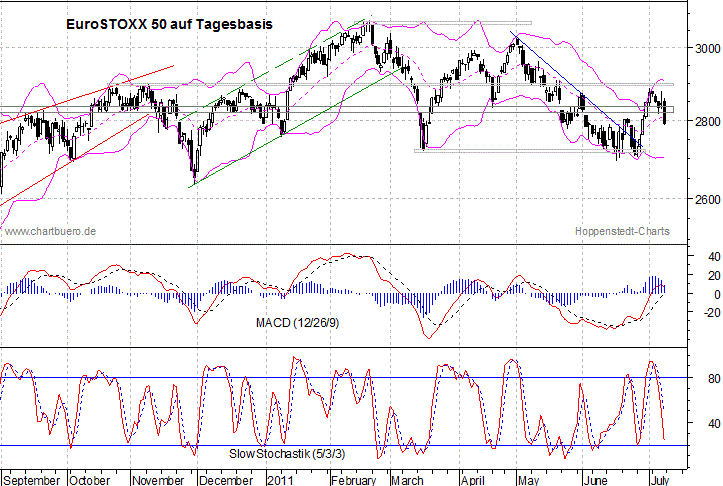This screenshot has width=723, height=486.
Task: Click the MACD axis value 20
Action: pos(714,275)
